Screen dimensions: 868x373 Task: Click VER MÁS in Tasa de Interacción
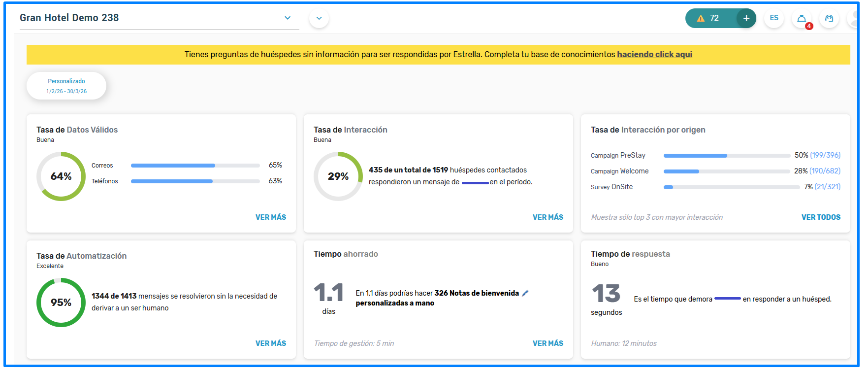pyautogui.click(x=547, y=217)
